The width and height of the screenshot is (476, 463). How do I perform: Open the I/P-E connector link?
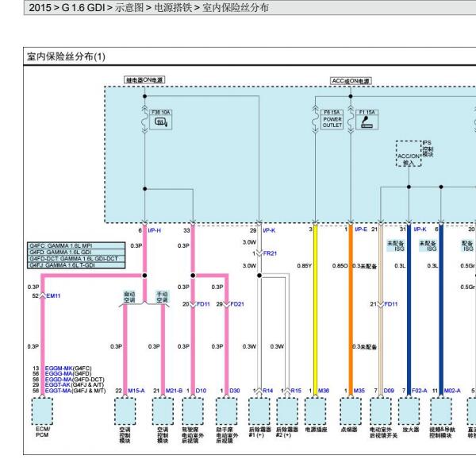click(361, 229)
